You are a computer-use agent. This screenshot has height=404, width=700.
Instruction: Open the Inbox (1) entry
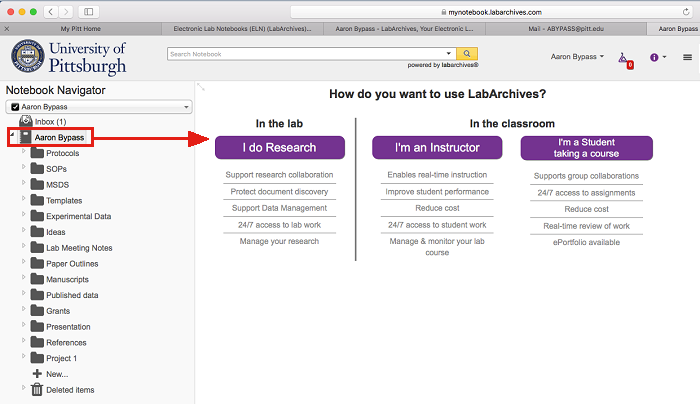pos(50,121)
